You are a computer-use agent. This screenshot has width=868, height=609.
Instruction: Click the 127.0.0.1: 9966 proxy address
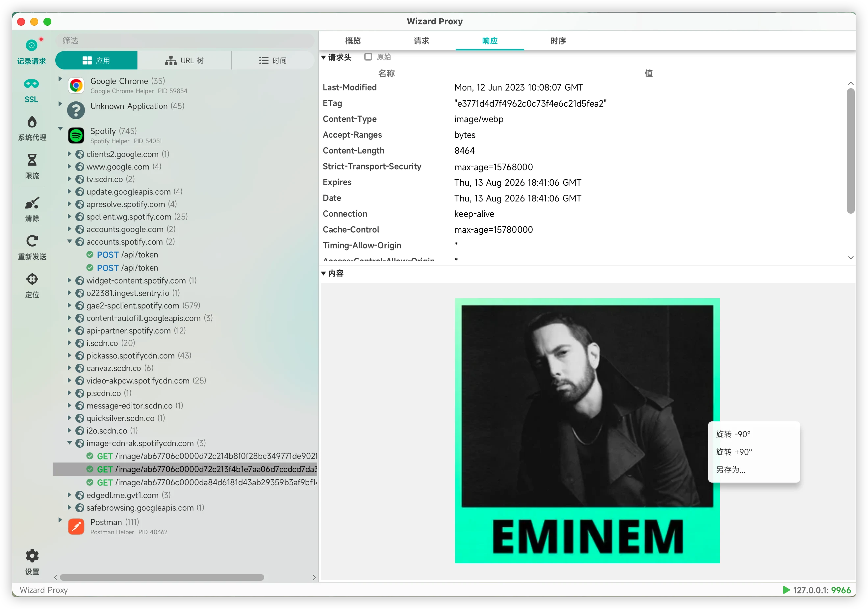(822, 590)
